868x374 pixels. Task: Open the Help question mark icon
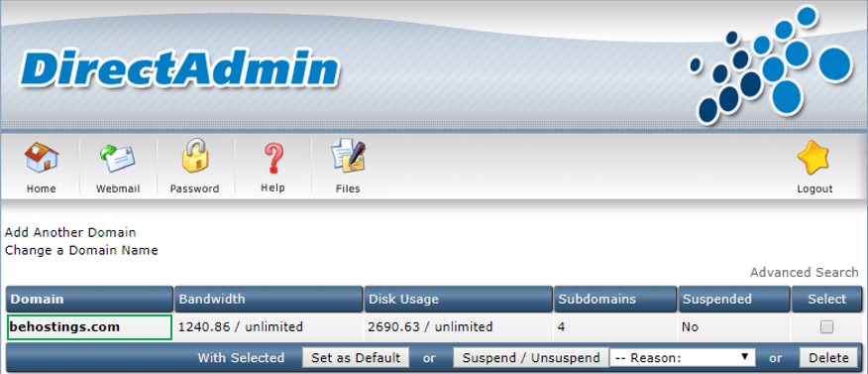272,159
